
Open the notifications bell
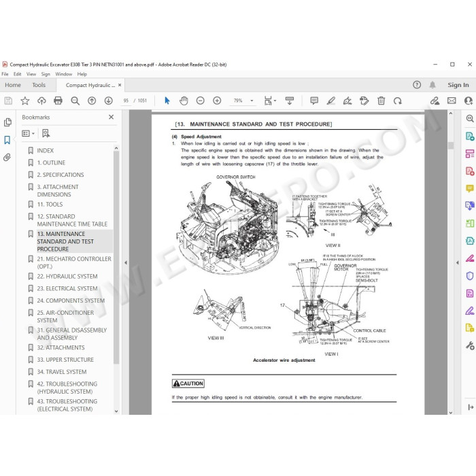(432, 85)
